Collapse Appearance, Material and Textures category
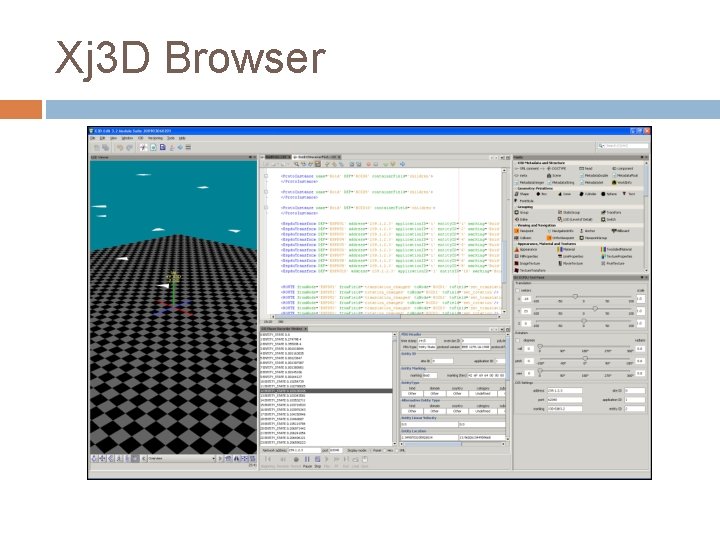 pos(515,244)
